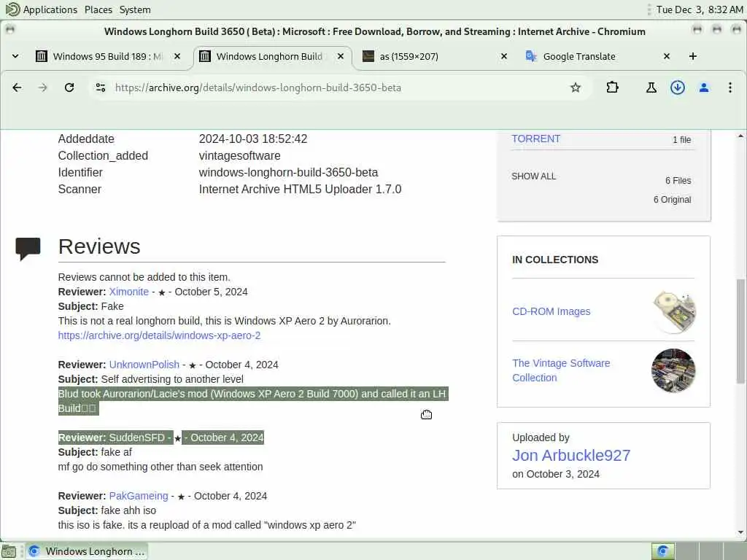
Task: Click the IN COLLECTIONS heading
Action: tap(555, 260)
